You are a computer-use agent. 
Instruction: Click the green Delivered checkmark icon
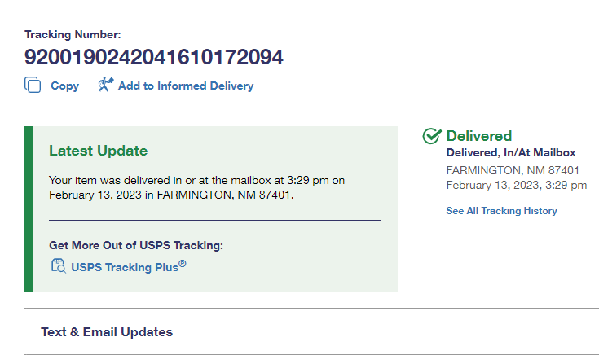pyautogui.click(x=432, y=136)
